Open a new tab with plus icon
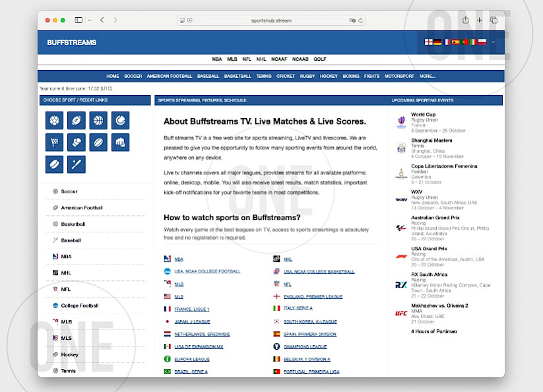 click(x=479, y=20)
